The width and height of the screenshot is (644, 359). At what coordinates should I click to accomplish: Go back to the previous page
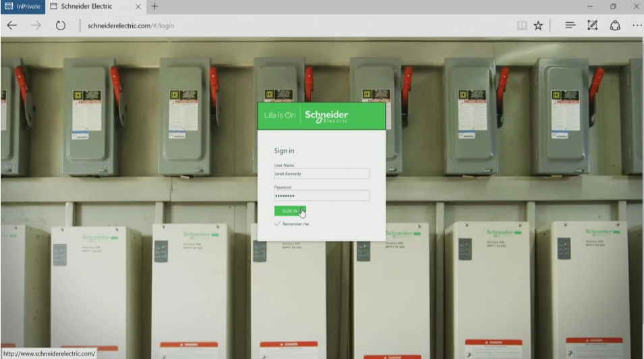coord(12,26)
